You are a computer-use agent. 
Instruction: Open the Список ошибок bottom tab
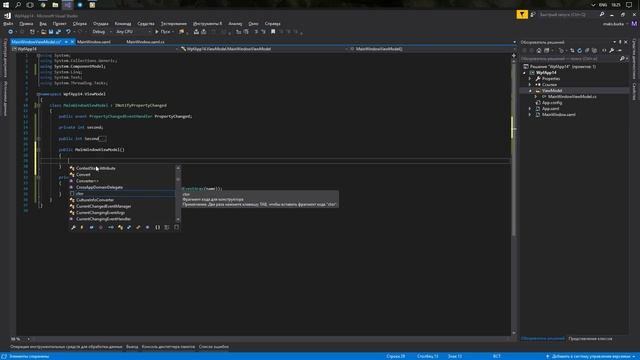coord(214,347)
